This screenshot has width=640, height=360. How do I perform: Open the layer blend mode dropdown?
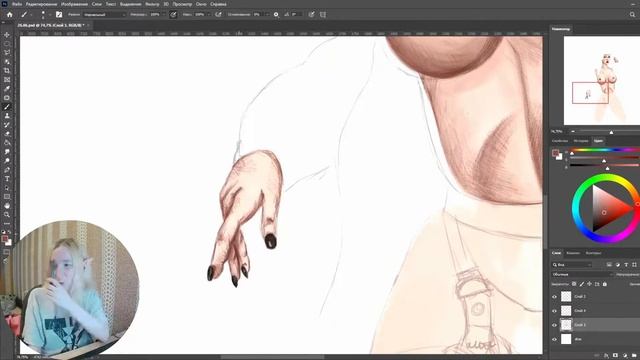tap(582, 274)
